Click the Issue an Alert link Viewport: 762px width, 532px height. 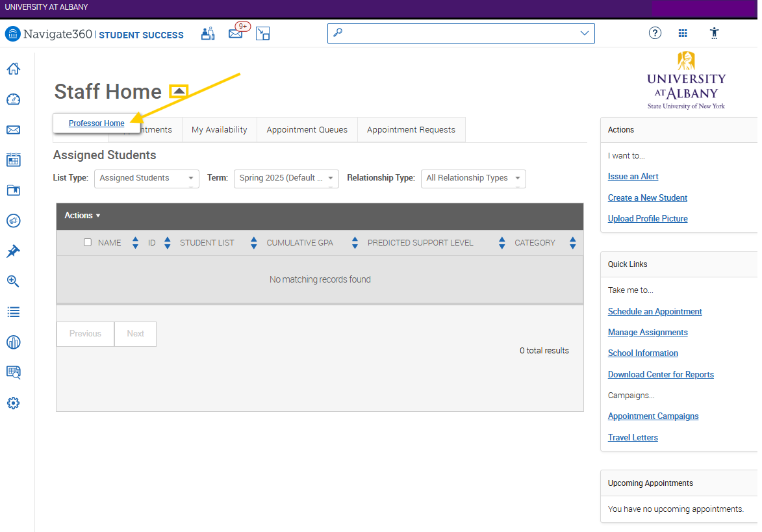point(633,177)
